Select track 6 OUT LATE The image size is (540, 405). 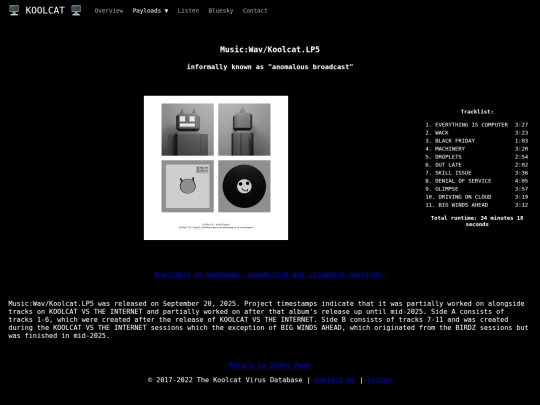tap(477, 165)
